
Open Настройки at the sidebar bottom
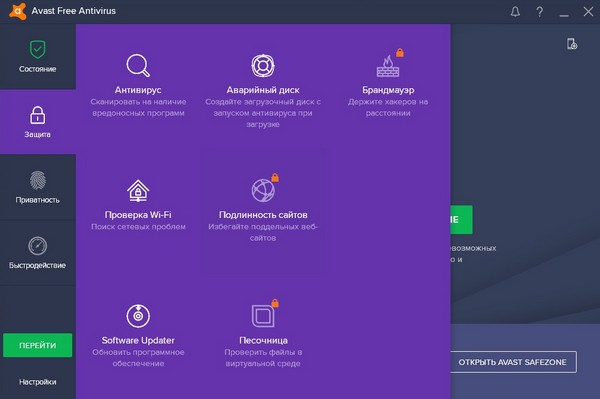(x=38, y=382)
